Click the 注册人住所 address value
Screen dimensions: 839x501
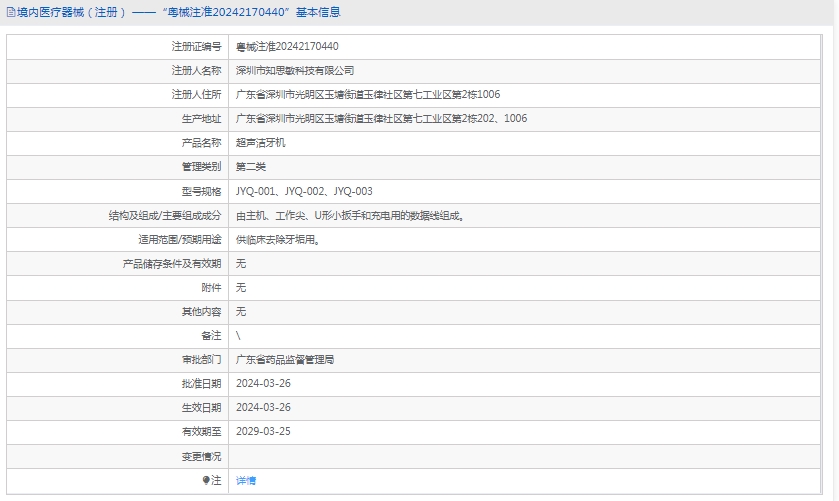pyautogui.click(x=367, y=95)
